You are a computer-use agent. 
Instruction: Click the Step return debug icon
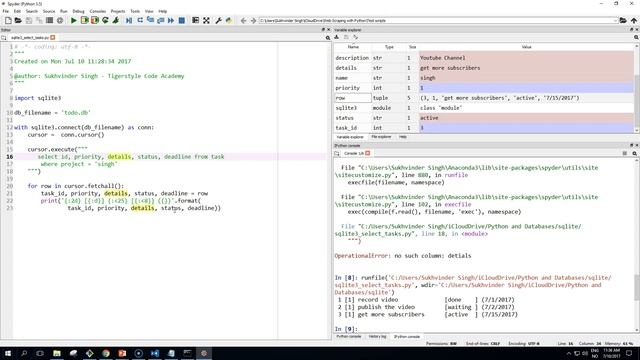click(161, 20)
